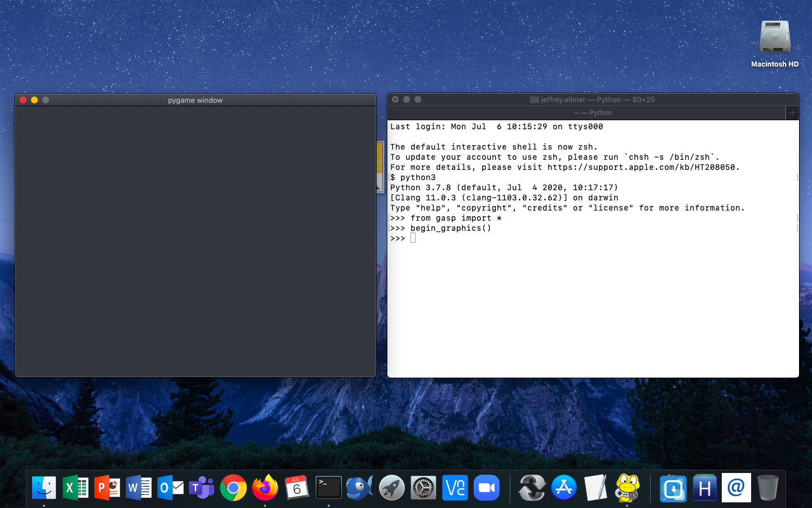This screenshot has width=812, height=508.
Task: Click the pygame window title bar text
Action: pos(195,100)
